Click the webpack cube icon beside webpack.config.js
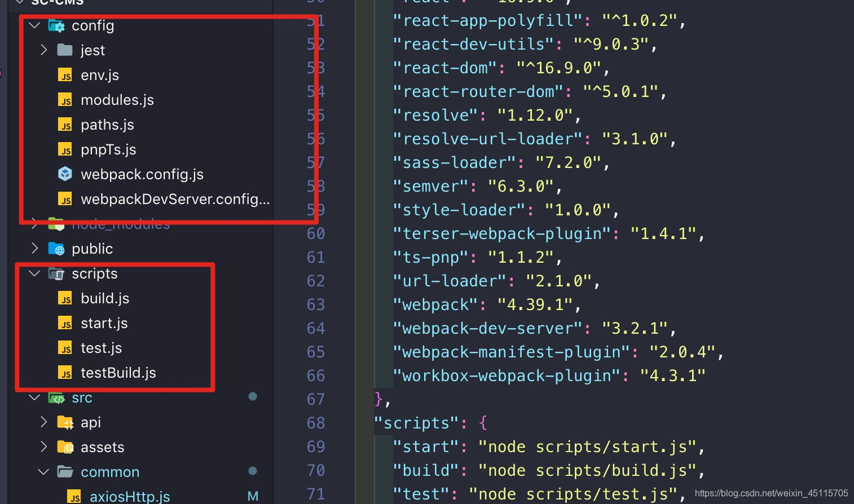This screenshot has width=854, height=504. 65,174
